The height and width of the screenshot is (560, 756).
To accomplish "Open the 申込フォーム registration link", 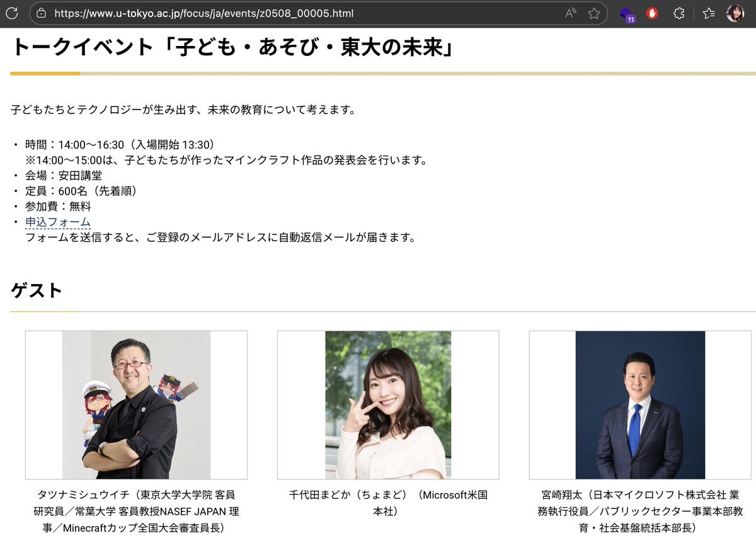I will pos(57,222).
